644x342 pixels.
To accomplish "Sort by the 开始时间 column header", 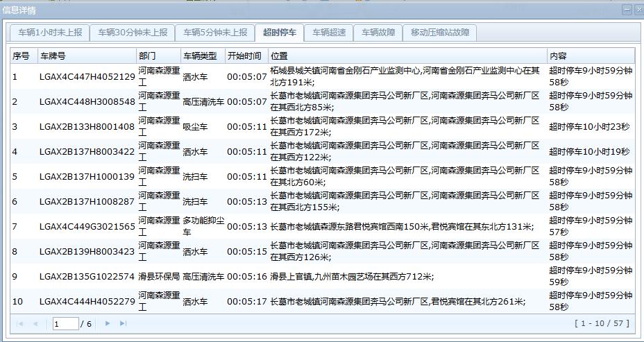I will [x=246, y=55].
